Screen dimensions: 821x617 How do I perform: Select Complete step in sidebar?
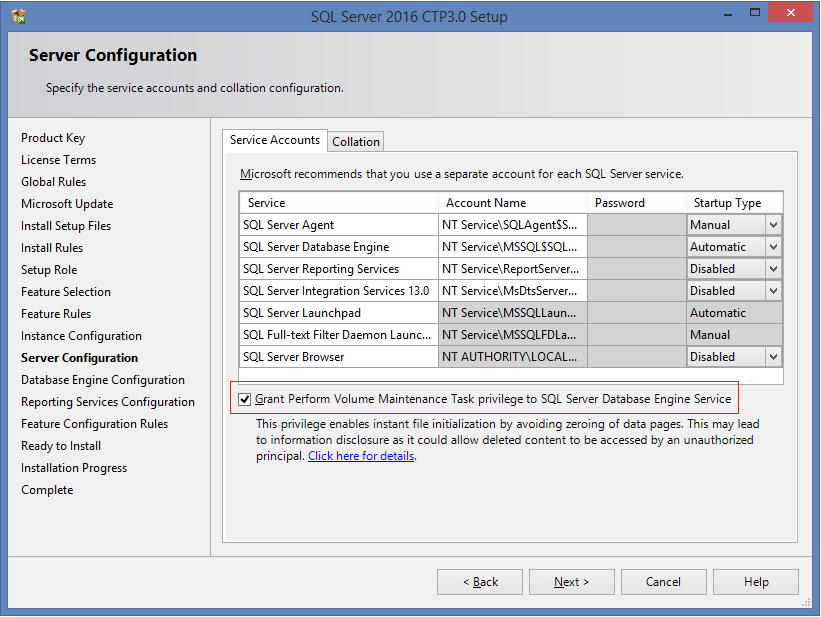47,490
